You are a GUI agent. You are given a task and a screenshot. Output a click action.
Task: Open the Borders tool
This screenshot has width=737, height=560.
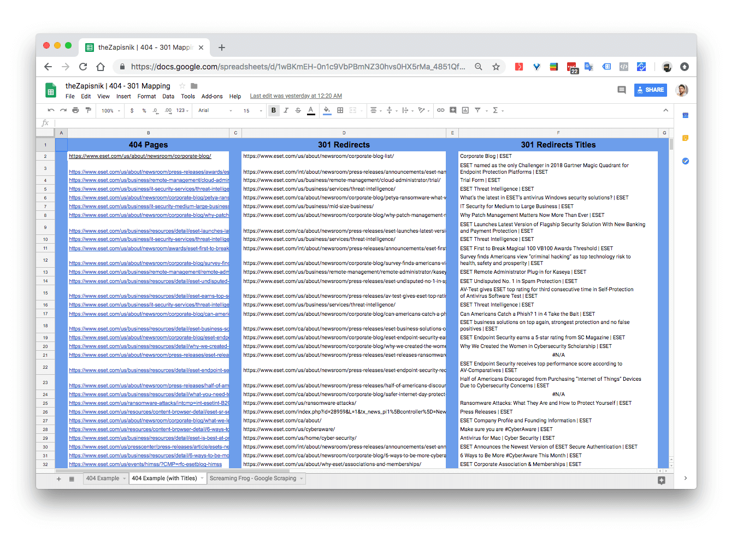click(x=340, y=110)
